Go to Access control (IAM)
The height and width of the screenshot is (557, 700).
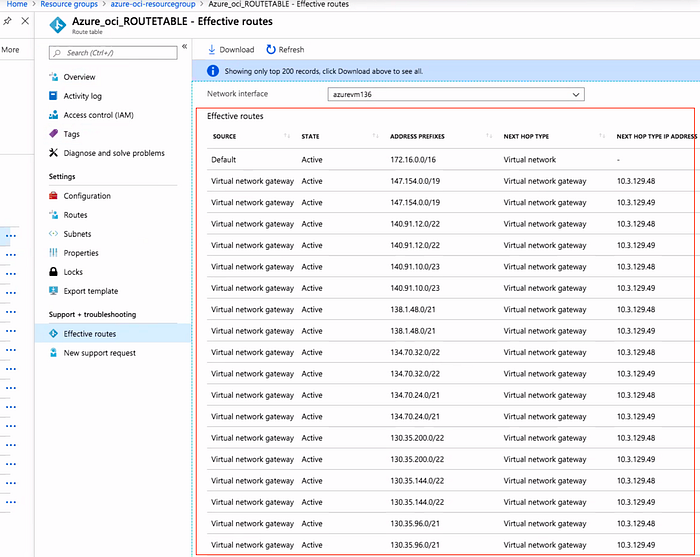click(99, 115)
